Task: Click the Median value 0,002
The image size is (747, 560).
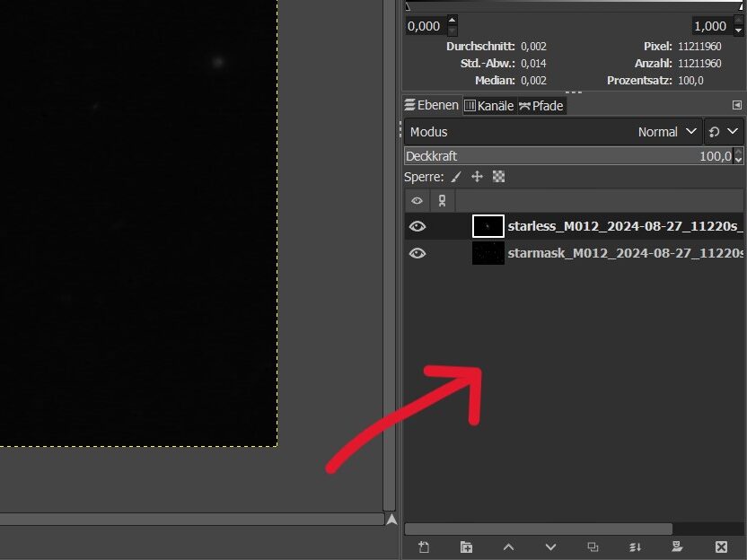Action: coord(533,81)
